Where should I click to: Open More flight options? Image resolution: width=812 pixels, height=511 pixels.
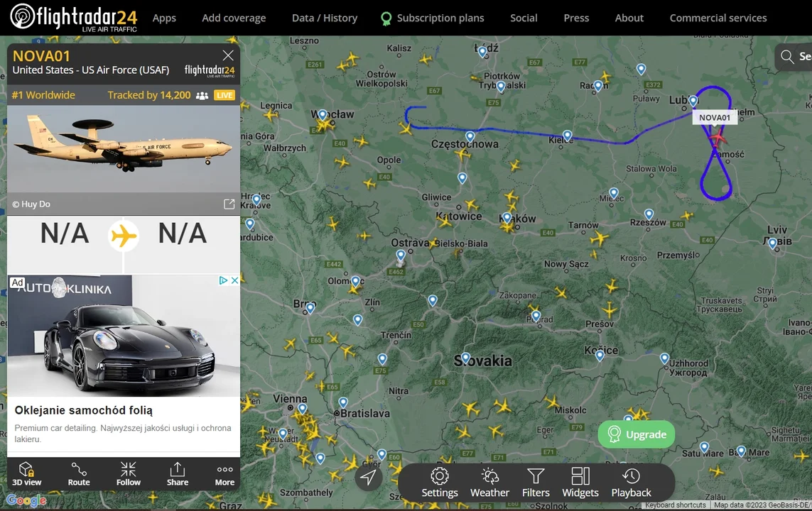224,474
